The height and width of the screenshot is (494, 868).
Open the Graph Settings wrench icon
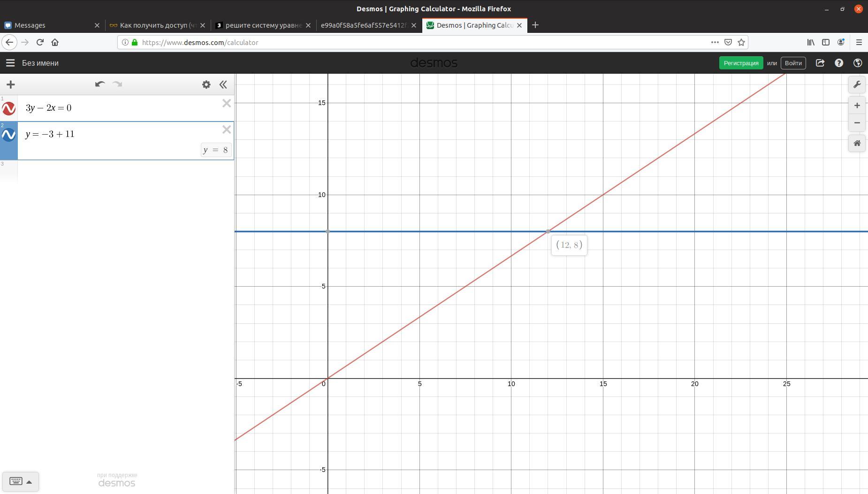pyautogui.click(x=857, y=84)
